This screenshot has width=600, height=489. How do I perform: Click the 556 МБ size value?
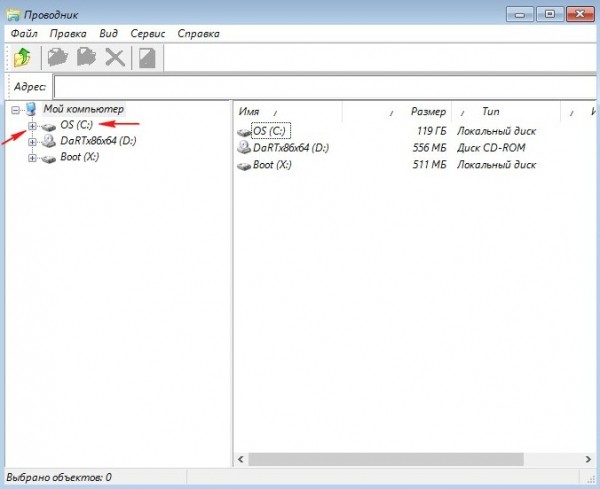[429, 148]
